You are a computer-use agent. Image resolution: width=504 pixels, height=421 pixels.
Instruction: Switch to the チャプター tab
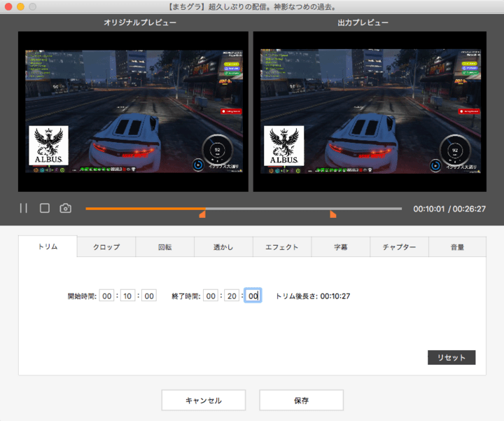point(399,247)
